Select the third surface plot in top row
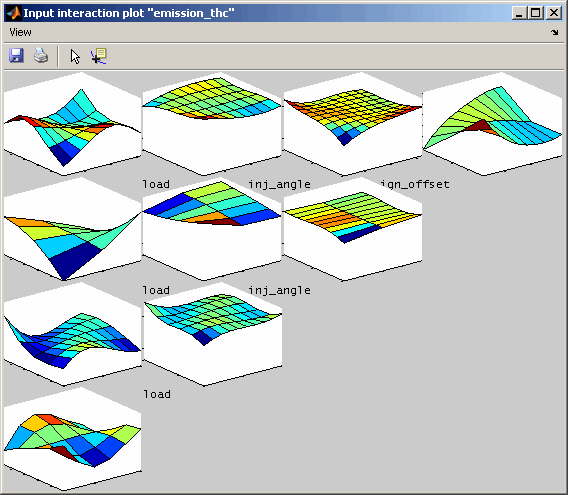568x495 pixels. (x=352, y=124)
